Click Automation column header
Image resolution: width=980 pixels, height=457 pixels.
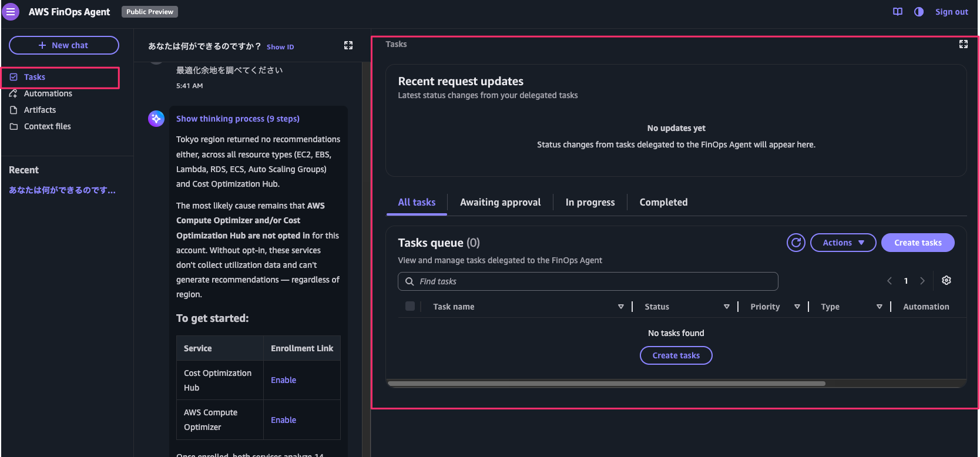[926, 307]
